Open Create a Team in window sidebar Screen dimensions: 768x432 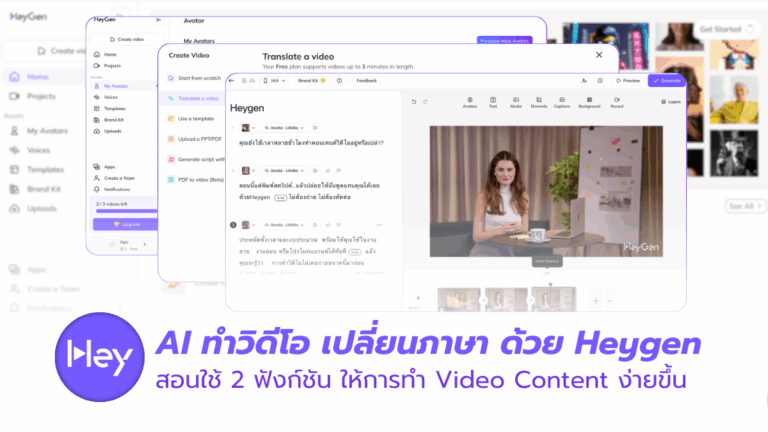click(x=114, y=178)
